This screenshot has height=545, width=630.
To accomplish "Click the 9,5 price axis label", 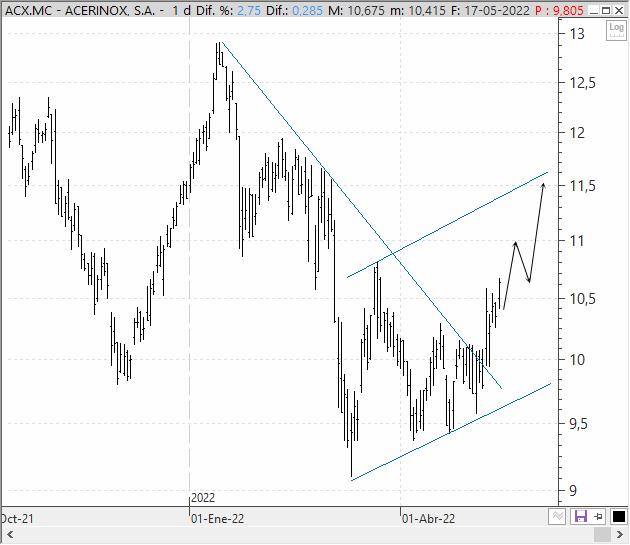I will click(x=578, y=424).
